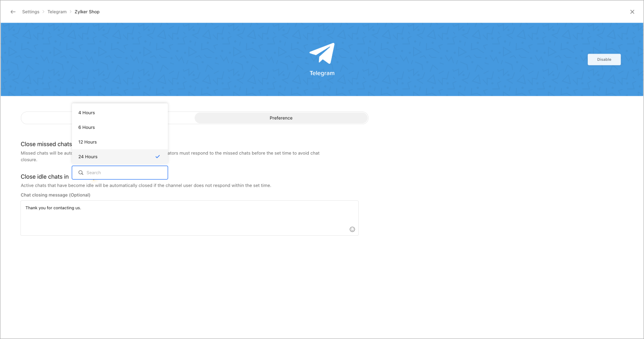Viewport: 644px width, 339px height.
Task: Click the chat closing message text area
Action: coord(190,218)
